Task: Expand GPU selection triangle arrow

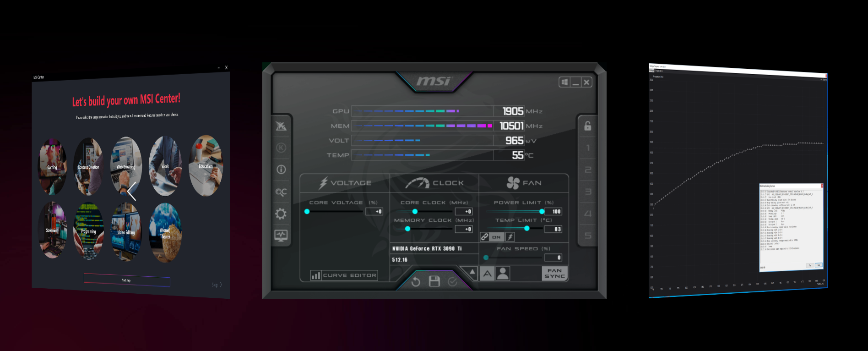Action: pyautogui.click(x=472, y=273)
